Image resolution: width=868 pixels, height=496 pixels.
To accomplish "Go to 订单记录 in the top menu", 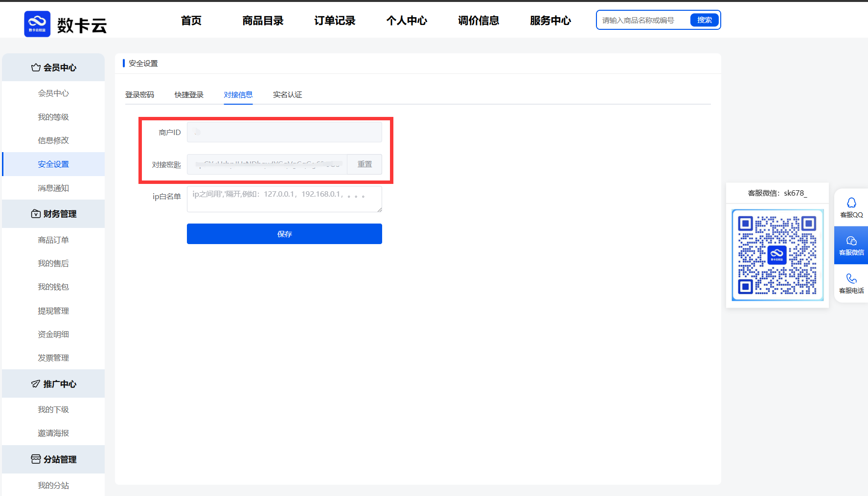I will click(335, 21).
